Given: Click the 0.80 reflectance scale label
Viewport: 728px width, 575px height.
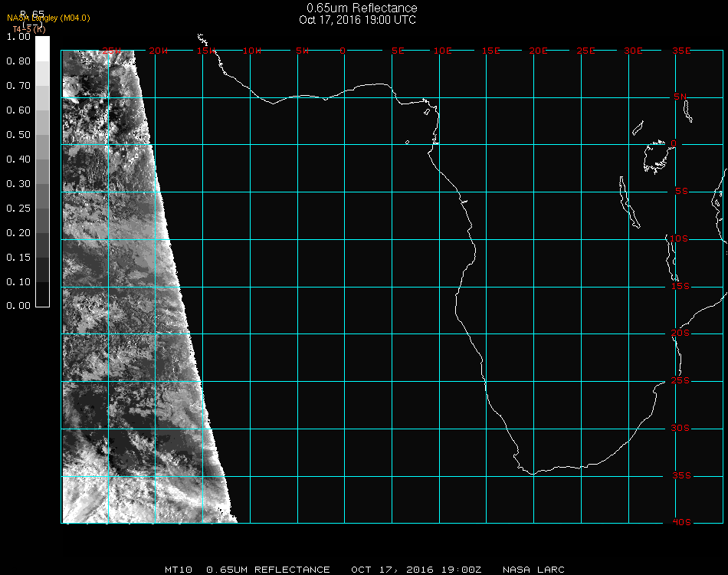Looking at the screenshot, I should coord(18,61).
